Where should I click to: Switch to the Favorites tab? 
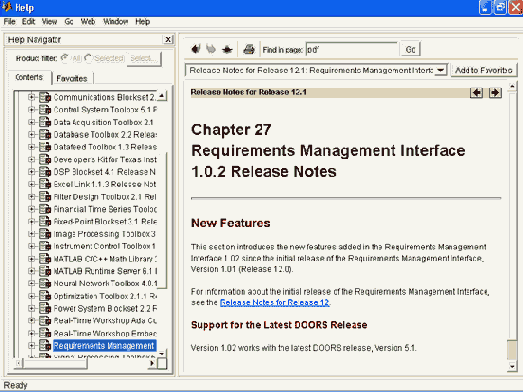click(x=72, y=78)
